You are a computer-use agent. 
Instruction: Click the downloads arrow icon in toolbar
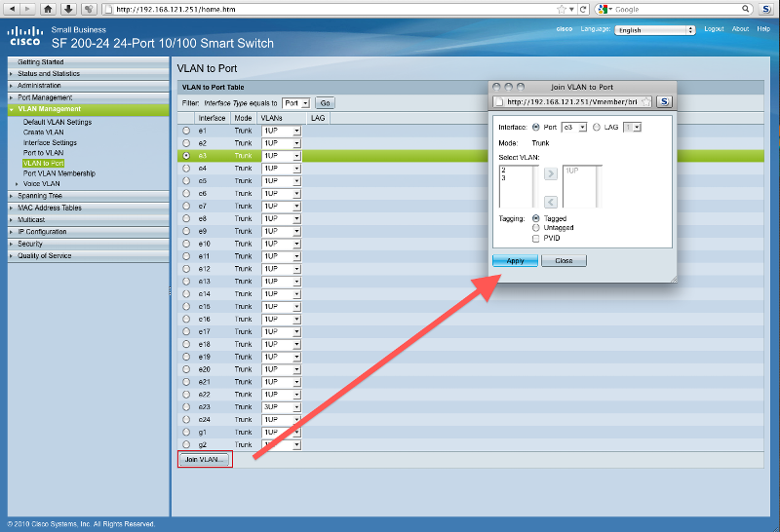pos(67,9)
